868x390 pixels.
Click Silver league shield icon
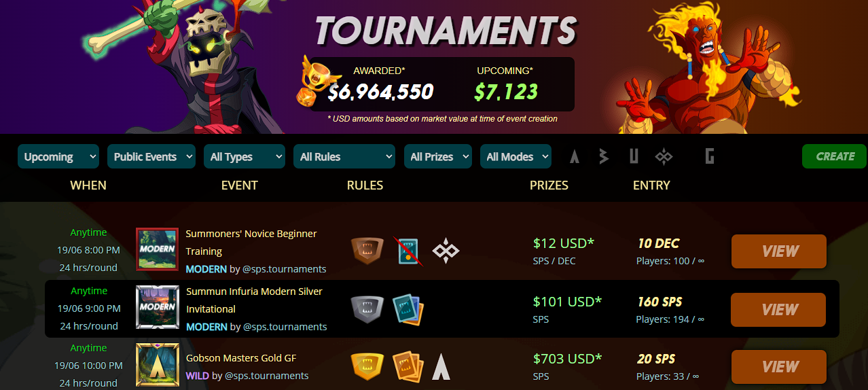pos(367,309)
